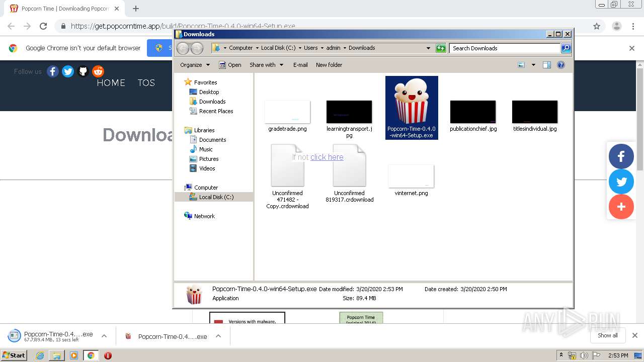Select Unconfirmed 471482 - Copy.crdownload file
644x362 pixels.
point(287,177)
